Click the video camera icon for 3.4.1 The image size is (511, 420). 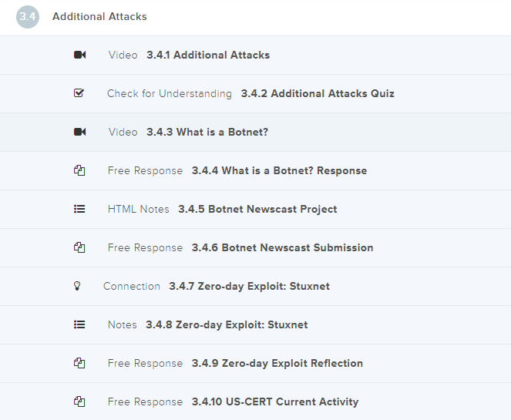coord(79,55)
